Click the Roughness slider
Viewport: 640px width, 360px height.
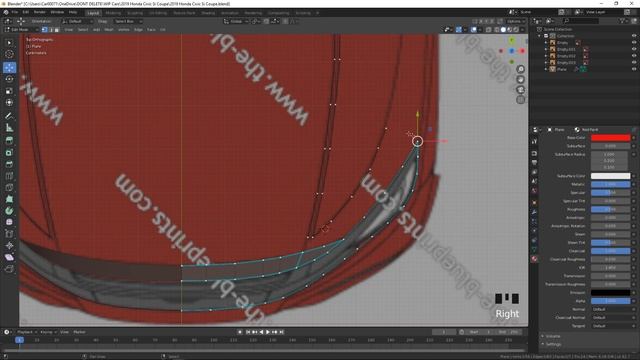coord(611,209)
